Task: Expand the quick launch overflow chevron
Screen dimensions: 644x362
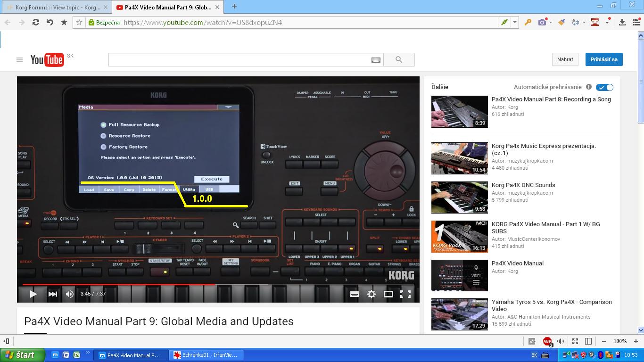Action: tap(88, 353)
